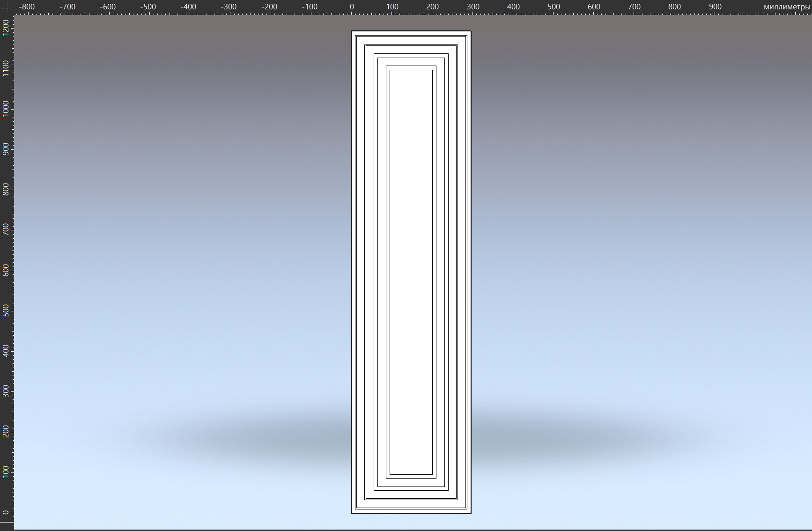Click the top-right corner of the outer rectangle

click(x=471, y=31)
